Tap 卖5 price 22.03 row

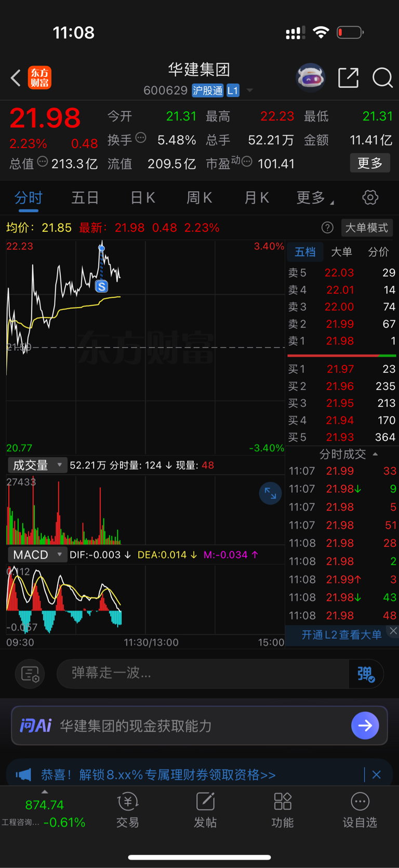pyautogui.click(x=342, y=272)
